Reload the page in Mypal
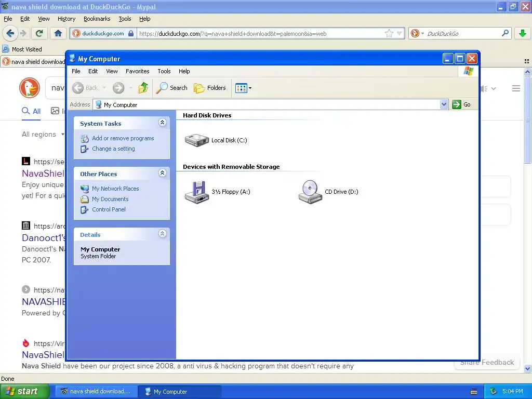This screenshot has height=399, width=532. tap(39, 33)
